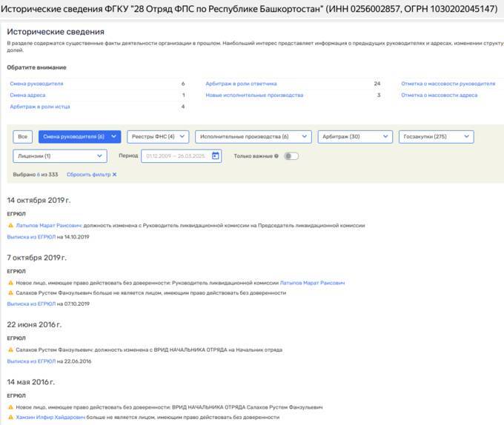This screenshot has width=504, height=425.
Task: Click the warning icon beside the Новое лицо ВРИД НАЧАЛЬНИКА entry
Action: (x=10, y=407)
